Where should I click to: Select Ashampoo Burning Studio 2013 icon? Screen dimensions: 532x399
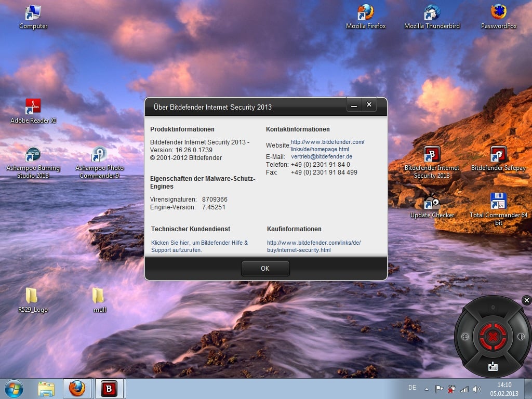(33, 163)
